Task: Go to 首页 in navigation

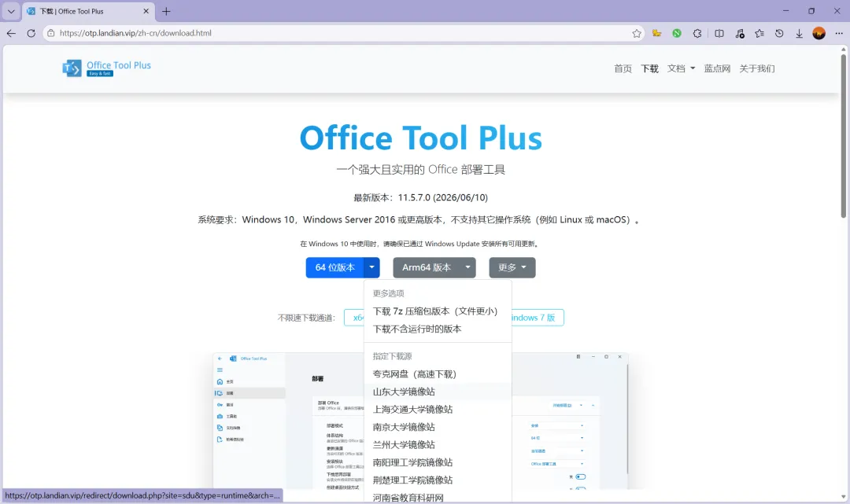Action: click(x=623, y=68)
